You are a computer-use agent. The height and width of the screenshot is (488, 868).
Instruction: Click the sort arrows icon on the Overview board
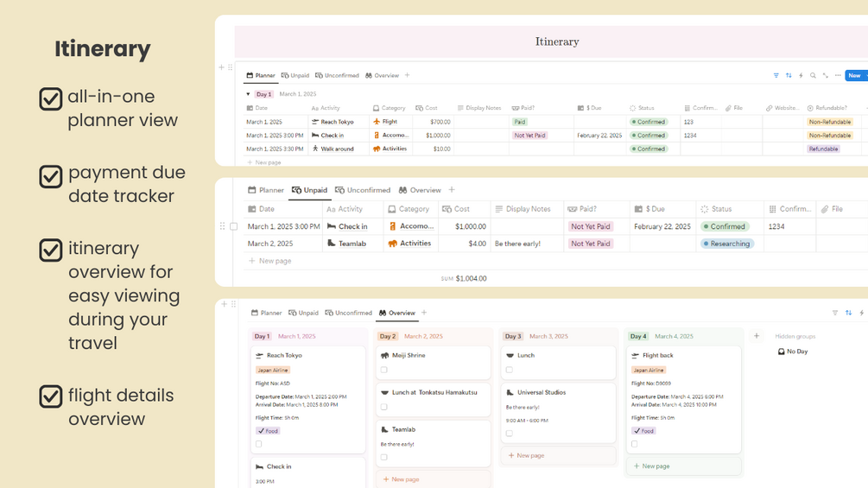tap(849, 313)
